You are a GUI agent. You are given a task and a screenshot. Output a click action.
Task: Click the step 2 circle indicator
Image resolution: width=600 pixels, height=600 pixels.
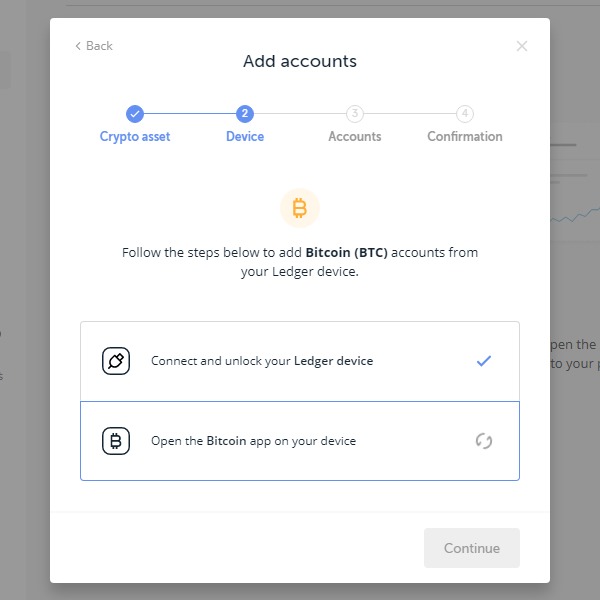coord(245,114)
